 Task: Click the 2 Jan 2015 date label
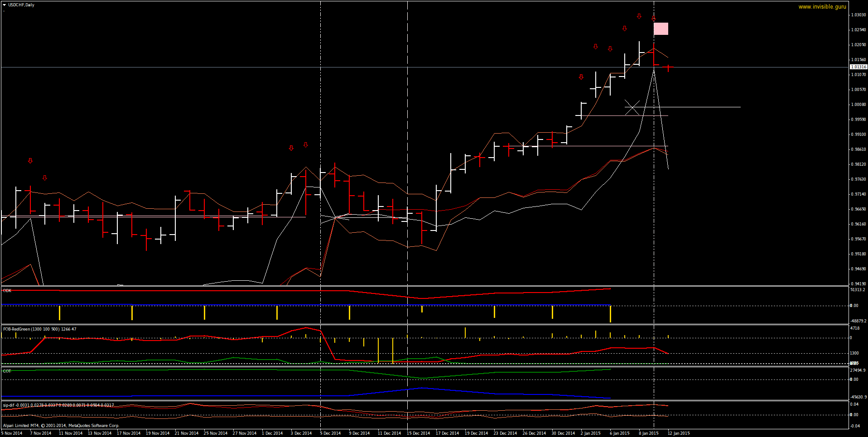[x=591, y=433]
